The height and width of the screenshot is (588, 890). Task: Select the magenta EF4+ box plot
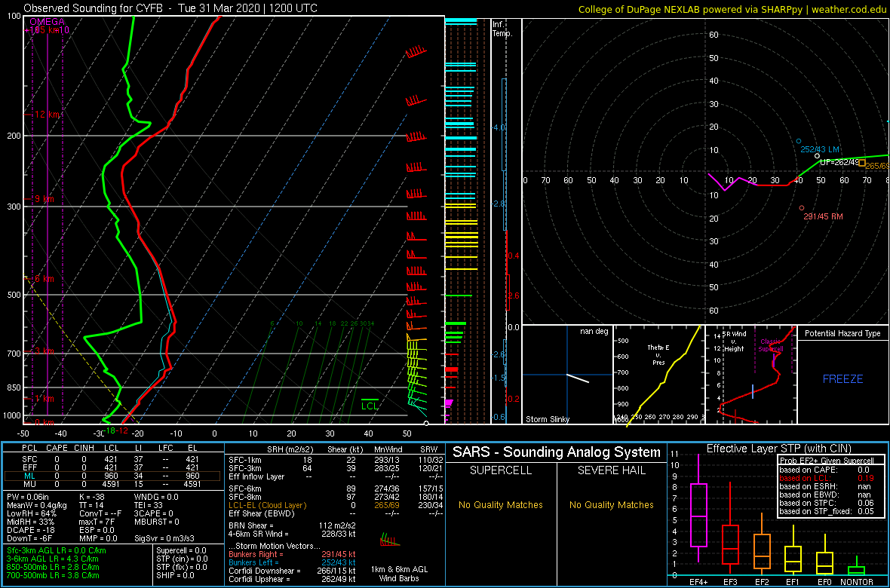(698, 514)
